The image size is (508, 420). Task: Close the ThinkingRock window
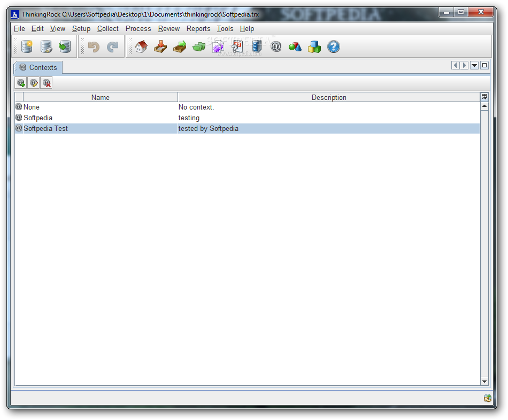(x=481, y=12)
